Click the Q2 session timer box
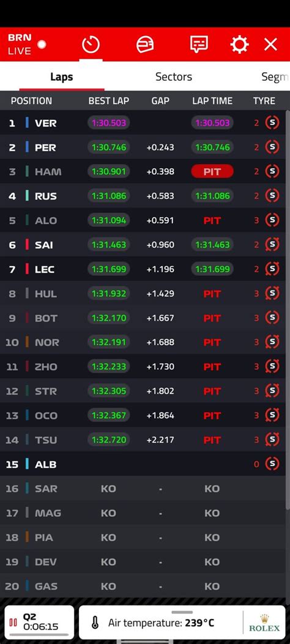Viewport: 290px width, 644px height. 39,622
